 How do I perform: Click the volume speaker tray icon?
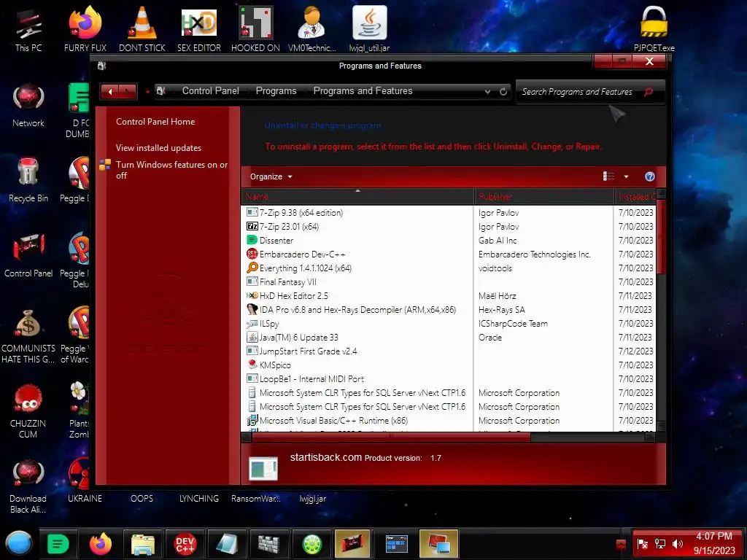point(677,544)
